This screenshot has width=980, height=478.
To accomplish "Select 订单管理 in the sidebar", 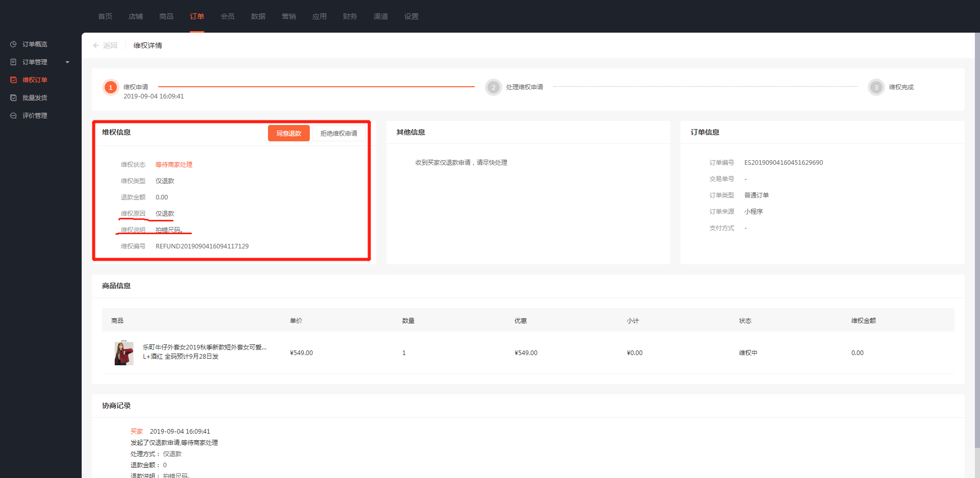I will tap(35, 62).
